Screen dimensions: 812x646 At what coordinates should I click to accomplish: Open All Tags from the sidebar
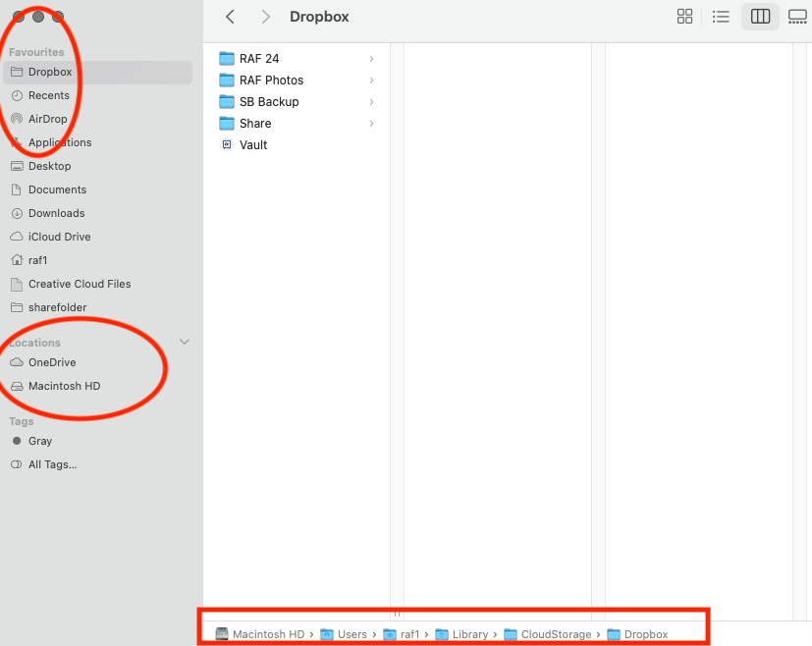point(51,464)
